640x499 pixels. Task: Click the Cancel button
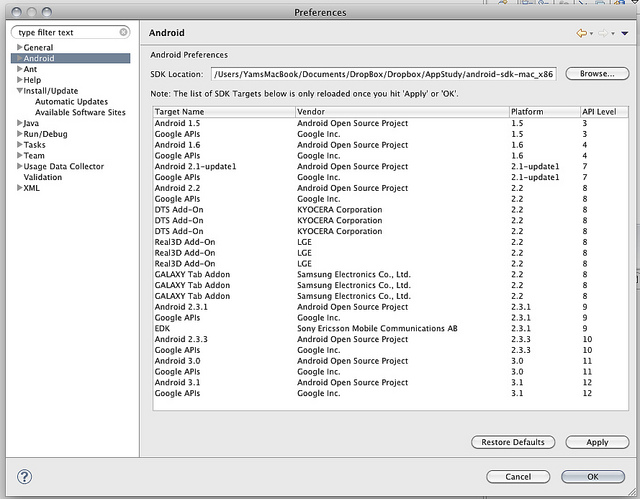coord(518,477)
